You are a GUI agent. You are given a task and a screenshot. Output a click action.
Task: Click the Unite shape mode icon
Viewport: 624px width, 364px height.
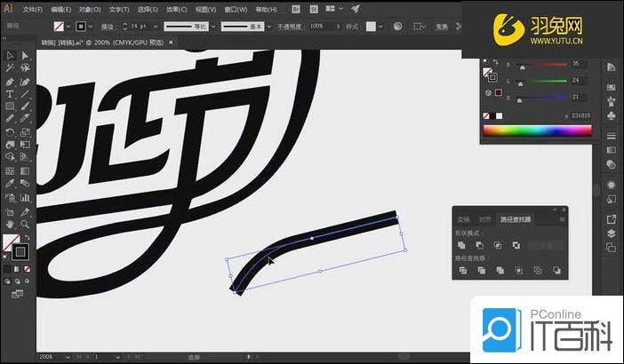tap(461, 245)
